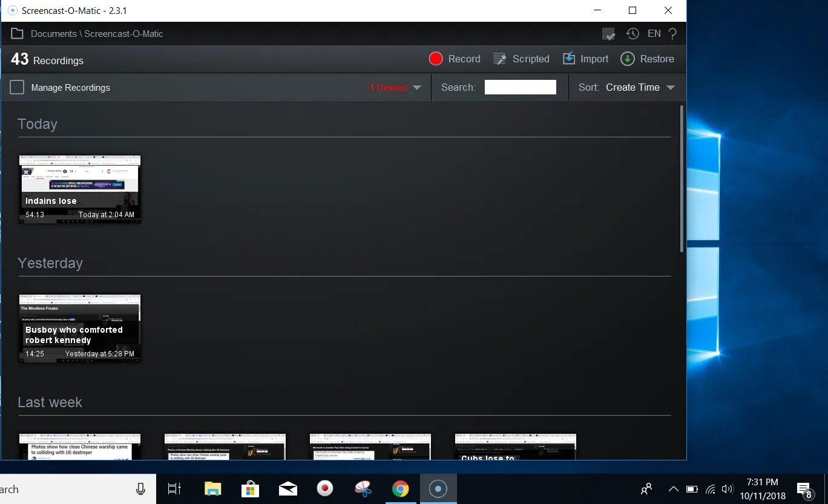Open the Scripted recordings option
The width and height of the screenshot is (828, 504).
[521, 59]
